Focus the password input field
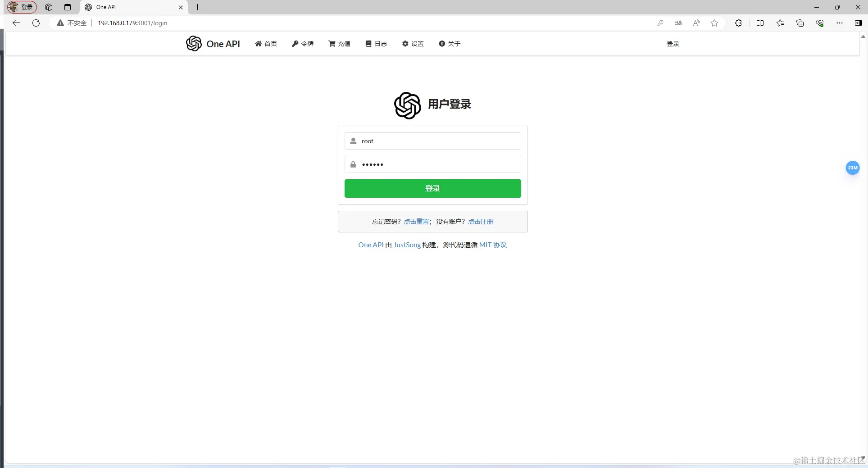 tap(432, 164)
